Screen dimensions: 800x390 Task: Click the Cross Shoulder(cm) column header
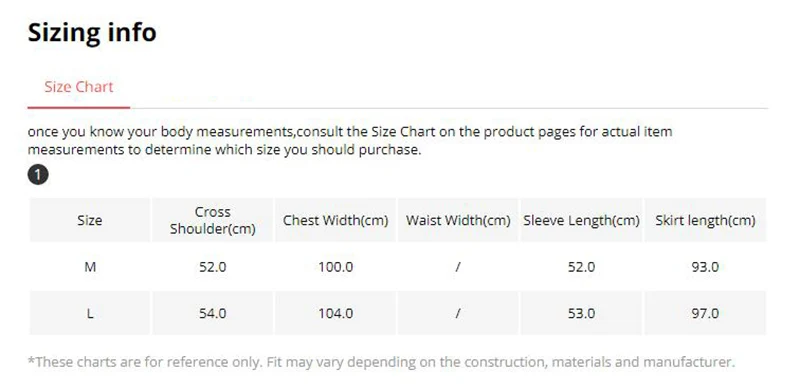213,221
